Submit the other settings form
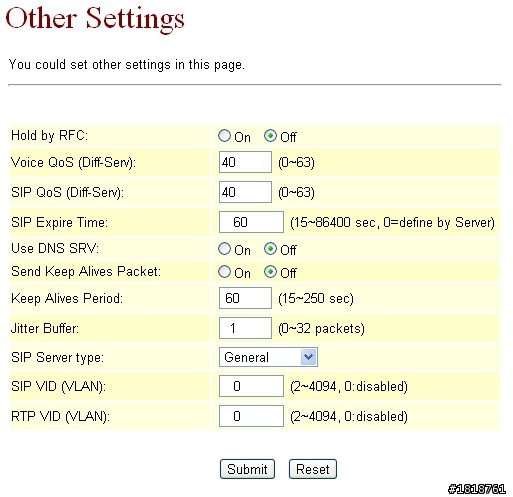Image resolution: width=513 pixels, height=497 pixels. click(x=247, y=469)
